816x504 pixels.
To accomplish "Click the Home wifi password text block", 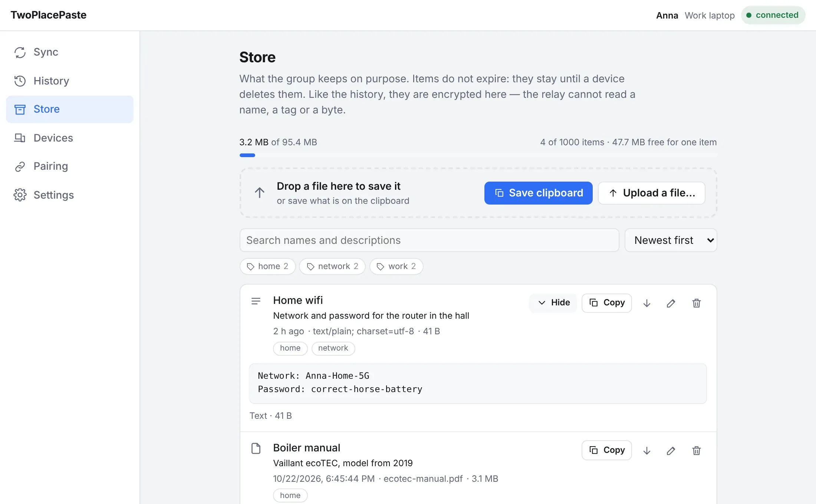I will point(478,383).
